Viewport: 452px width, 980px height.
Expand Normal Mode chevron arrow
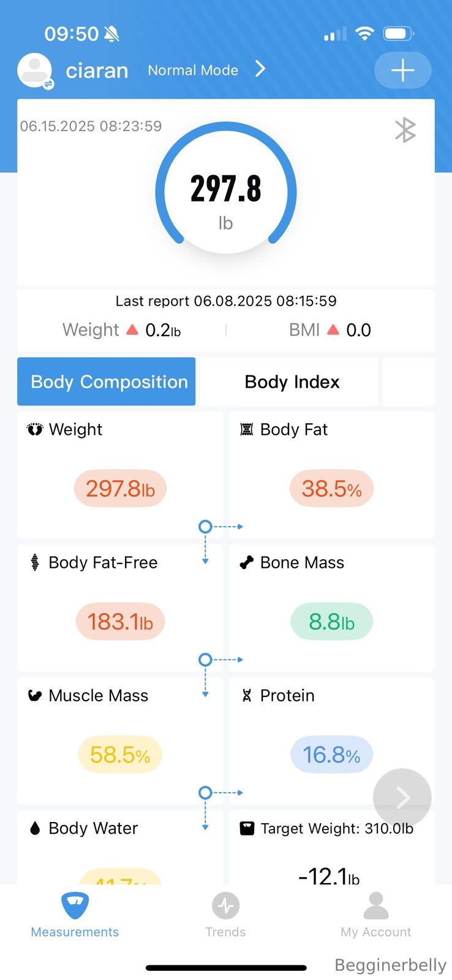(x=260, y=69)
